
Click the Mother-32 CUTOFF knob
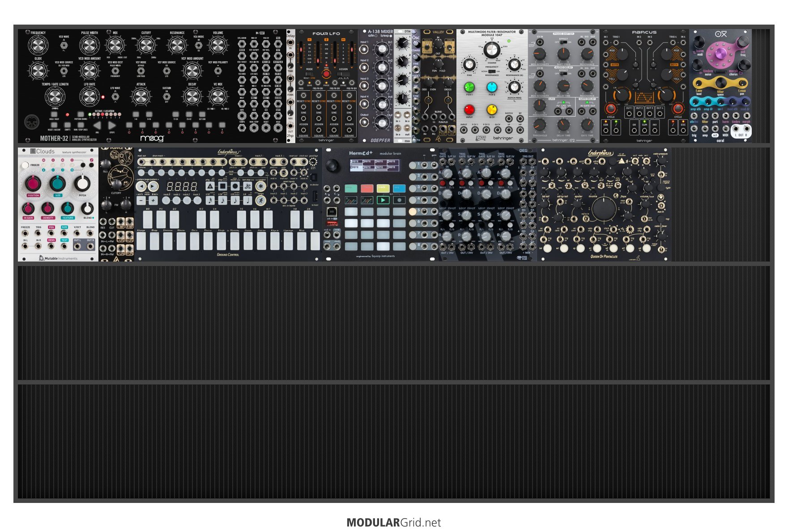146,45
